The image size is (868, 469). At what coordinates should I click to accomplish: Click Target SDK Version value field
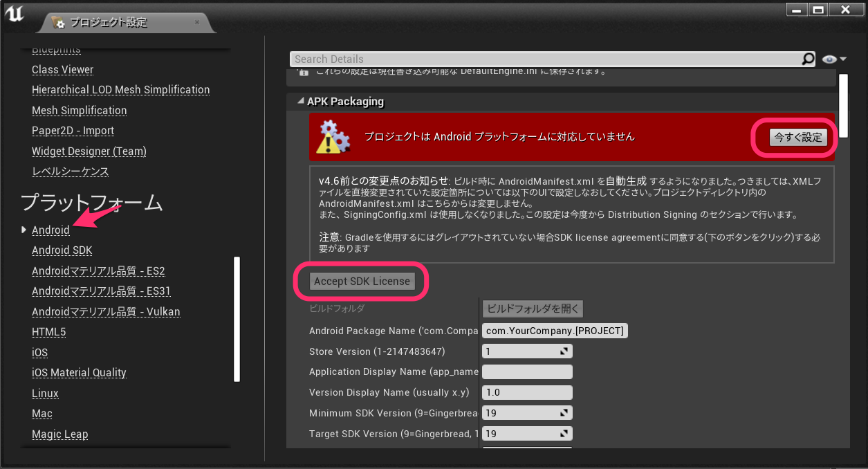(x=527, y=434)
